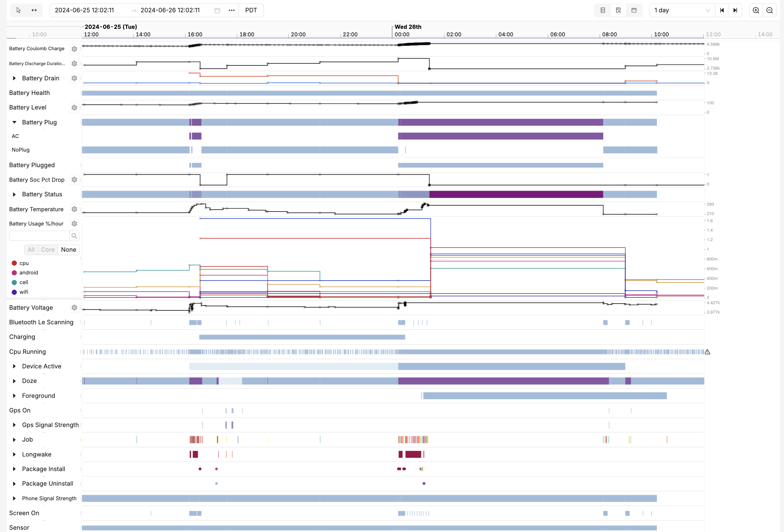Select the All series filter
This screenshot has width=784, height=532.
31,249
